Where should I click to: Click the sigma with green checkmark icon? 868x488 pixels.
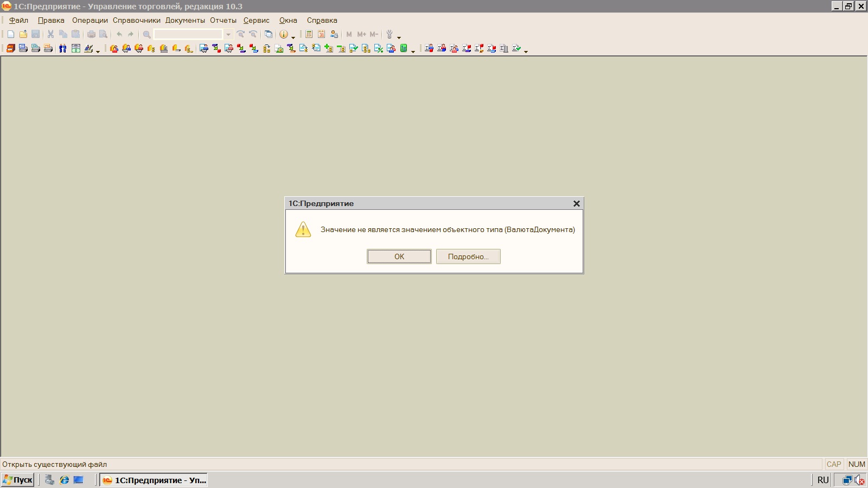point(516,48)
